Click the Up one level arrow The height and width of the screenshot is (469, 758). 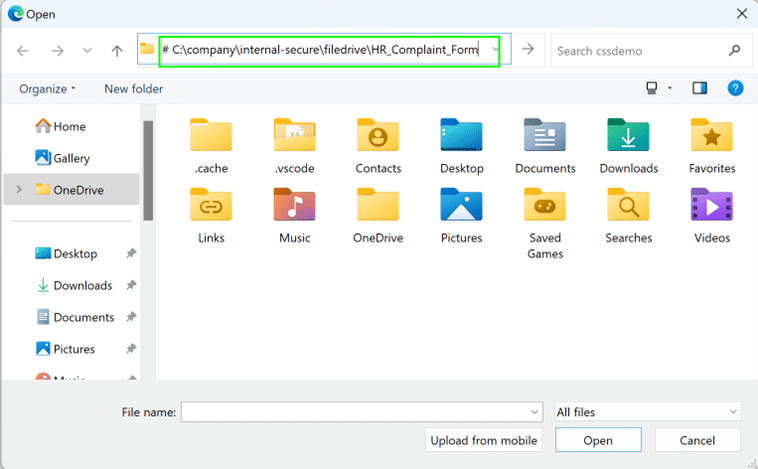coord(117,50)
